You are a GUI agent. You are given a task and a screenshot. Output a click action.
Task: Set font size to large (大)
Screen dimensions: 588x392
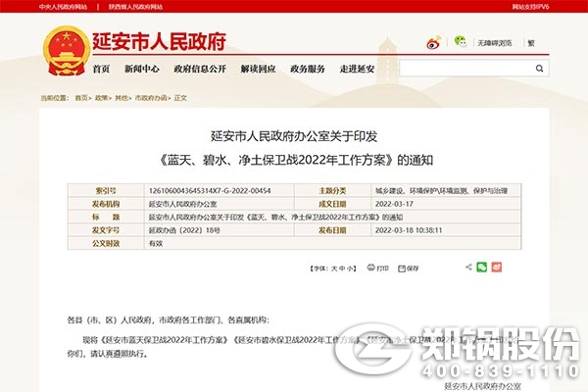[x=333, y=267]
